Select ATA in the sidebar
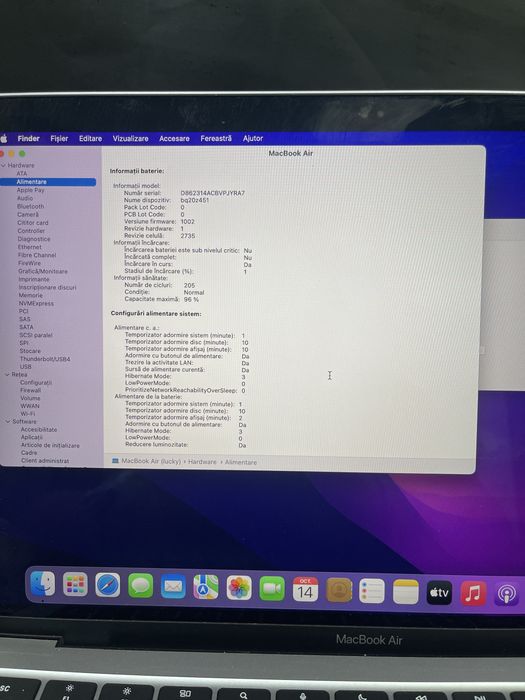Viewport: 525px width, 700px height. point(22,173)
